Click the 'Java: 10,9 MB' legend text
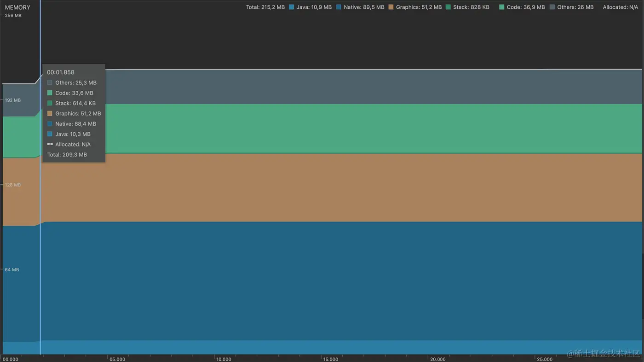The width and height of the screenshot is (644, 362). 314,7
